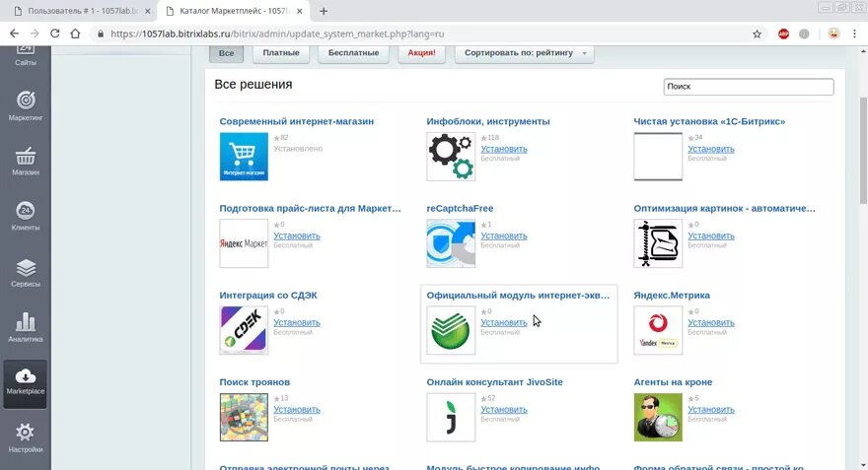
Task: Close the Пользователь # 1 browser tab
Action: [x=147, y=11]
